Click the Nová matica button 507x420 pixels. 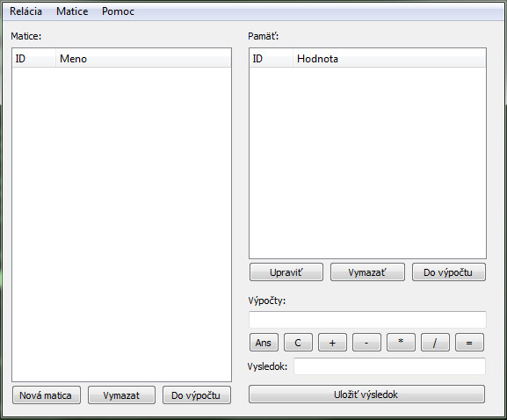(47, 395)
